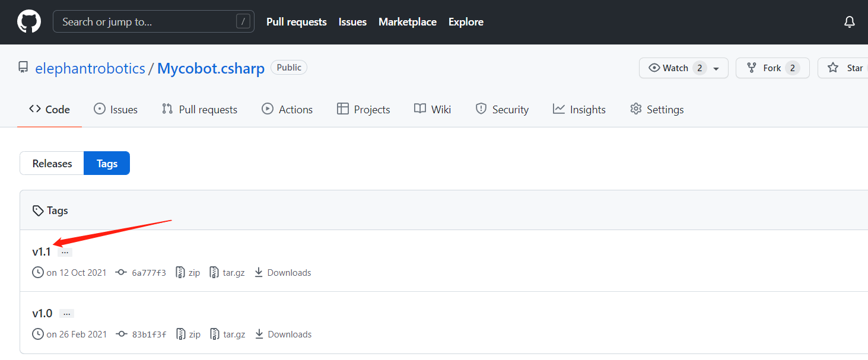
Task: Open the v1.1 tag link
Action: coord(42,252)
